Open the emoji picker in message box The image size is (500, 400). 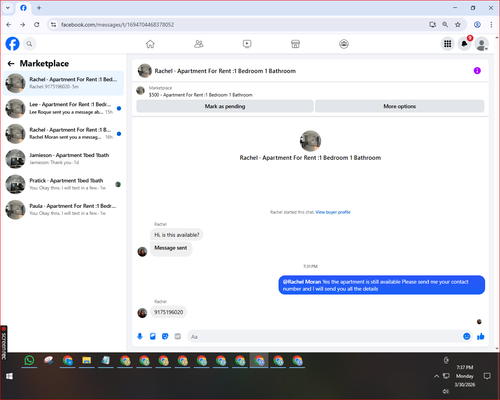click(x=467, y=336)
